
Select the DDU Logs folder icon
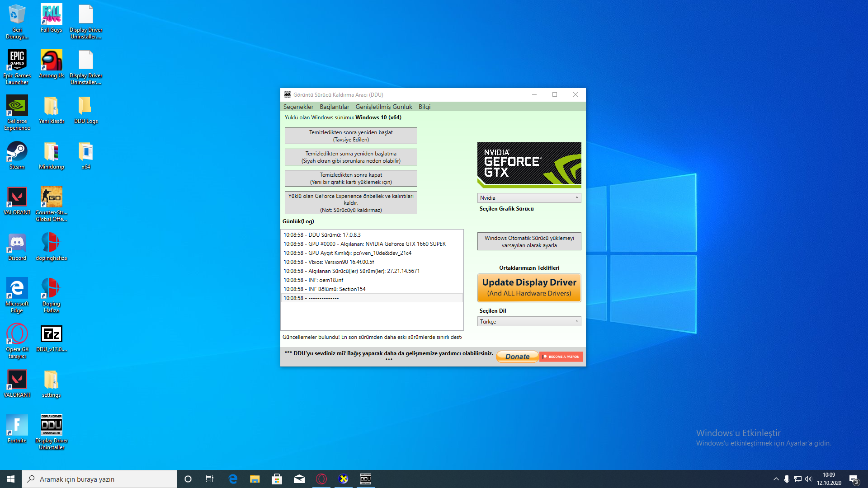[x=86, y=109]
